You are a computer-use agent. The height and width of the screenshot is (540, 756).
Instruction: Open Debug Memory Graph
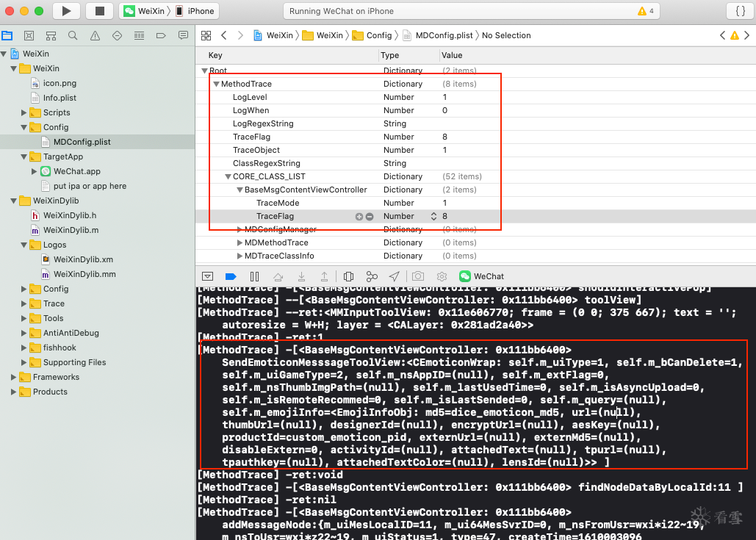click(371, 276)
